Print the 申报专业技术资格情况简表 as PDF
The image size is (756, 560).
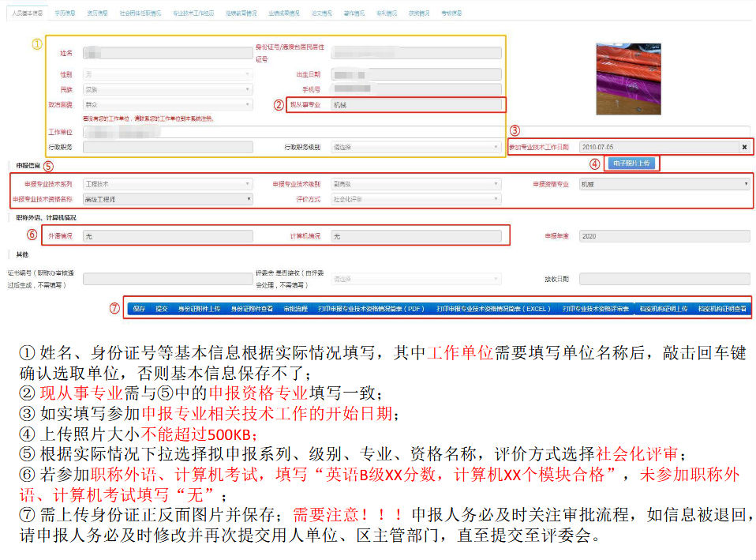click(x=371, y=309)
